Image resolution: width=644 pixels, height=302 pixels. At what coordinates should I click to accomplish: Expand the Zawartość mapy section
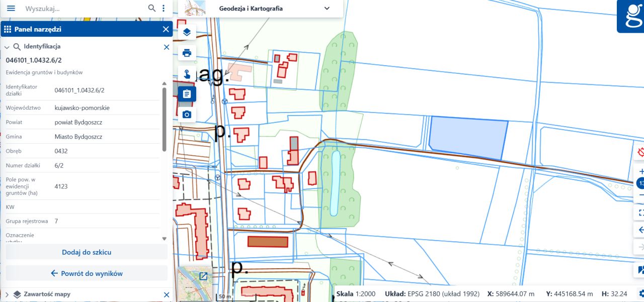7,294
